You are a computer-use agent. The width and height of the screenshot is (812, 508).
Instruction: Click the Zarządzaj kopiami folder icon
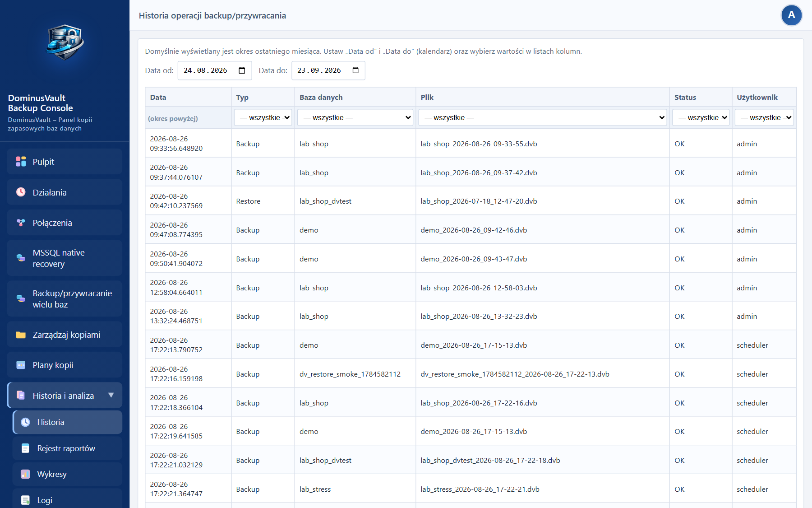[x=21, y=335]
